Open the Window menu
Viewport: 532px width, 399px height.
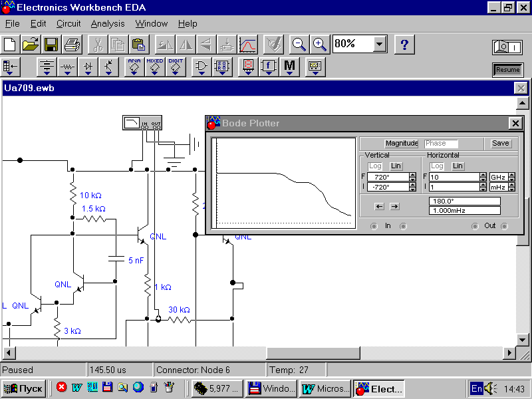[x=152, y=24]
